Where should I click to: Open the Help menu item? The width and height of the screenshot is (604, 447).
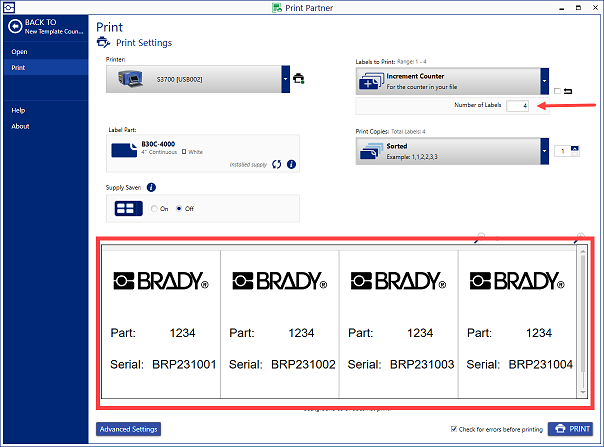19,110
